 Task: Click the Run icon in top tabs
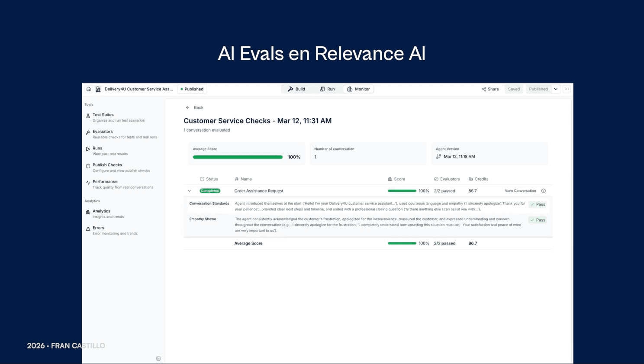click(x=322, y=89)
